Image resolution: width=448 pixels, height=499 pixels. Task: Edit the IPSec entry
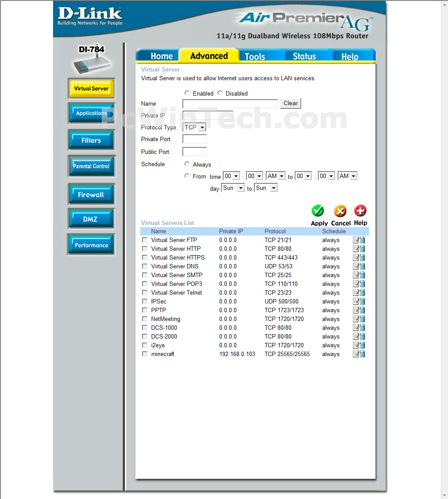(x=356, y=301)
